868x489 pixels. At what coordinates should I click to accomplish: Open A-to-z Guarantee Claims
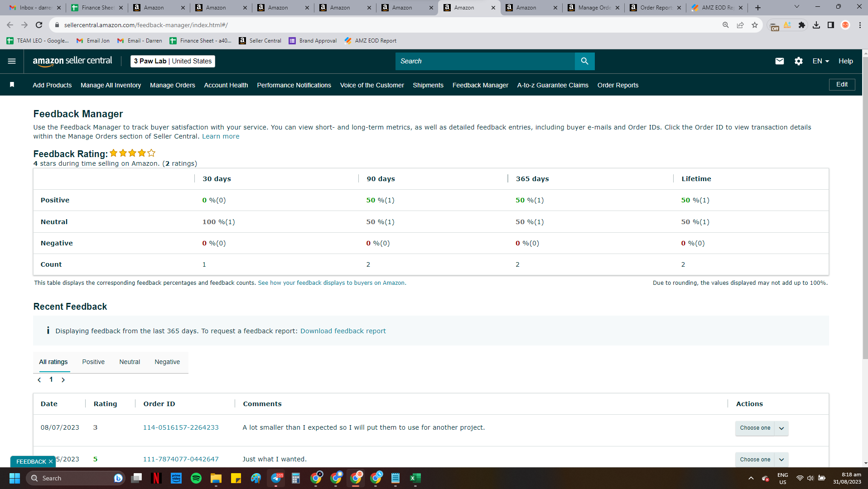tap(553, 85)
